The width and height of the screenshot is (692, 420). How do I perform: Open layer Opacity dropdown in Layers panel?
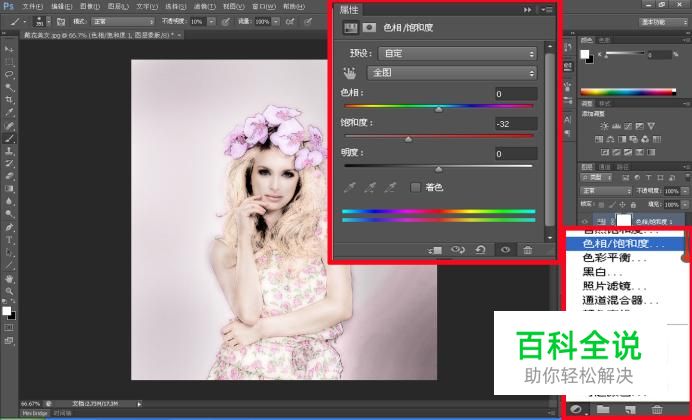tap(684, 191)
